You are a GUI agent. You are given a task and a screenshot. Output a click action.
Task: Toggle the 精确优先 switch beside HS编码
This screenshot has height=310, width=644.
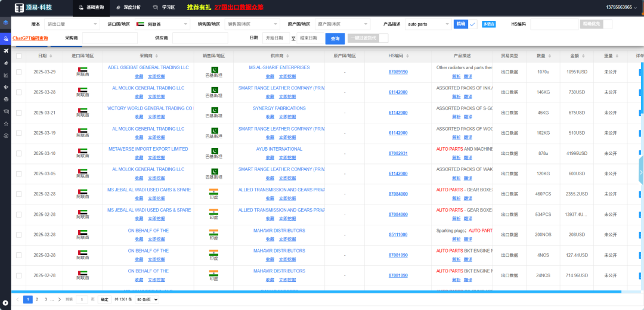[x=596, y=24]
